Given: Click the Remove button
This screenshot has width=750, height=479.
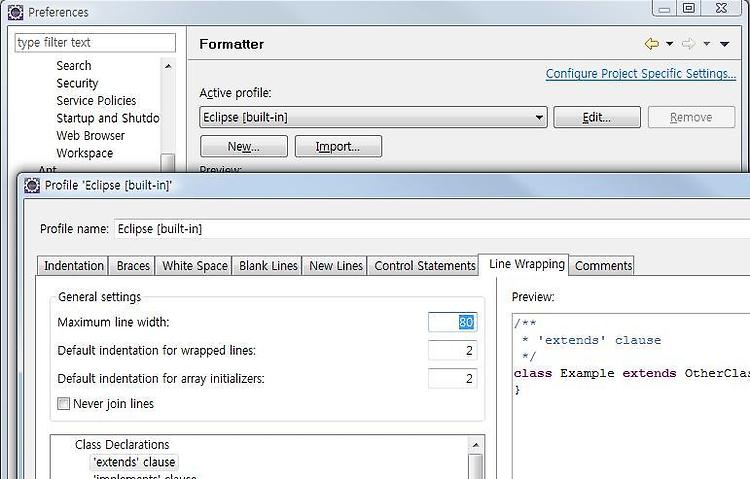Looking at the screenshot, I should (691, 117).
